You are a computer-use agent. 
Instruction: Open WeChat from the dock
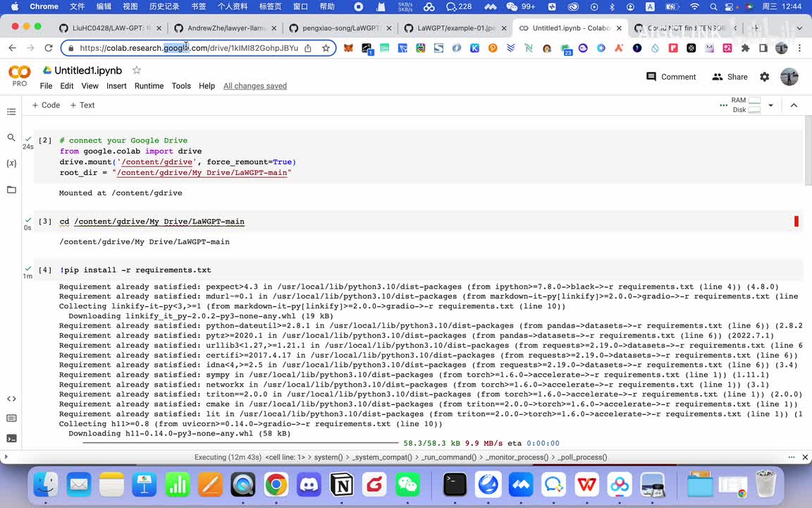tap(407, 485)
